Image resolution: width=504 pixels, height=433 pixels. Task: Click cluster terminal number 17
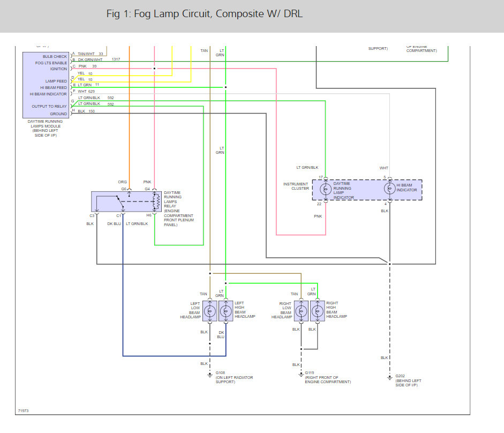320,177
